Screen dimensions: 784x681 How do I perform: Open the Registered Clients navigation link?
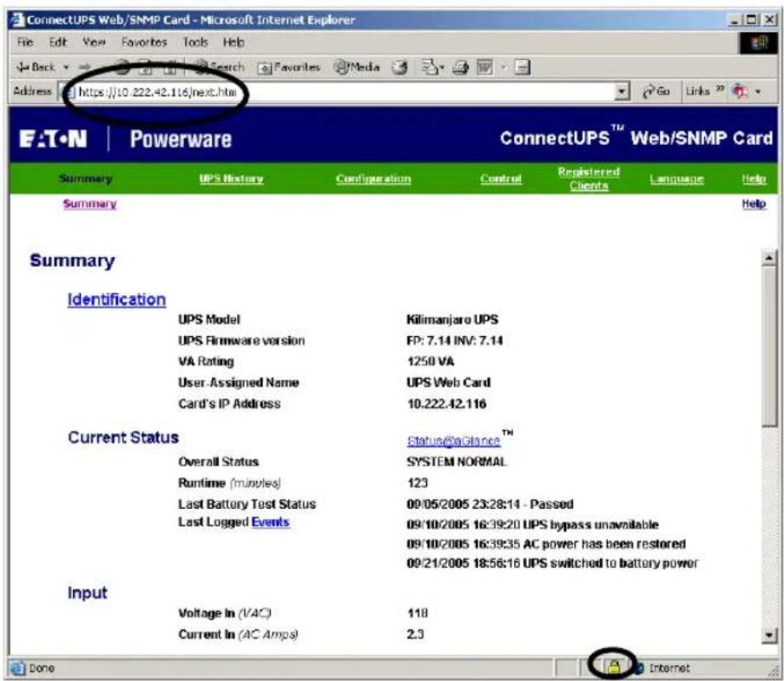(589, 179)
